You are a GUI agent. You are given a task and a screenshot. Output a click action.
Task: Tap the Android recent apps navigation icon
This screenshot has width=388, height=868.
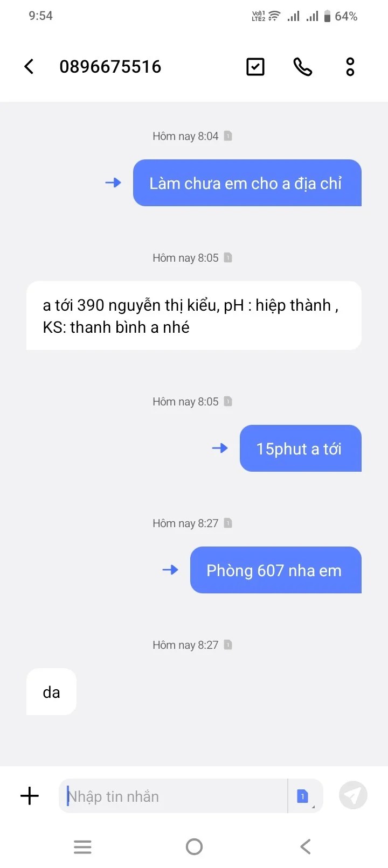(x=82, y=847)
